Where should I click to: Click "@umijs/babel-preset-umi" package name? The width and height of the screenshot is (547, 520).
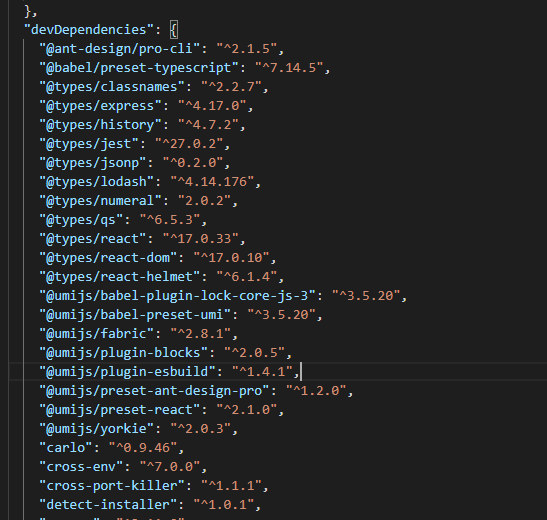coord(135,315)
